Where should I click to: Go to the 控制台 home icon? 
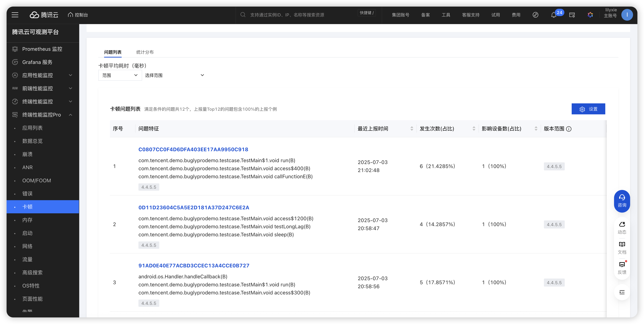click(x=71, y=15)
